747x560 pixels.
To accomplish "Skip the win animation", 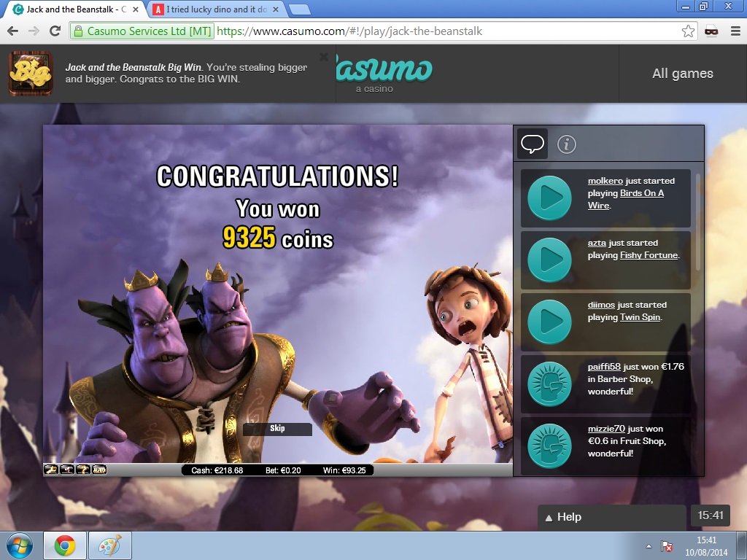I will [277, 429].
